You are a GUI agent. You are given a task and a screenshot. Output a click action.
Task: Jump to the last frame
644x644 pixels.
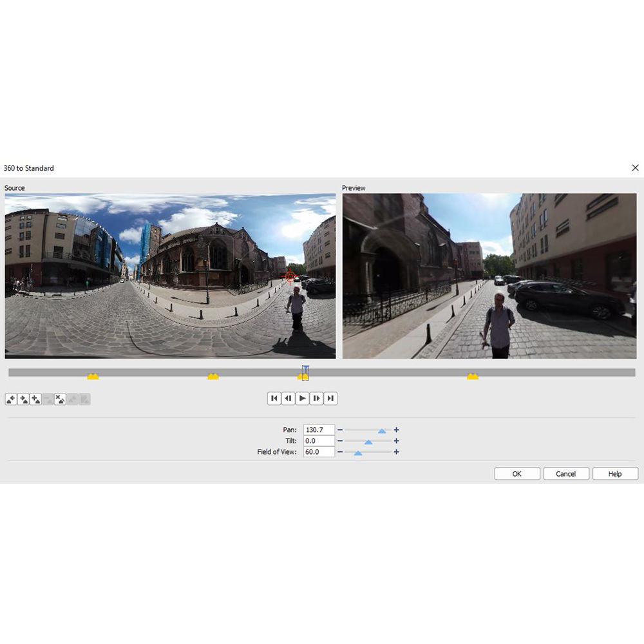[x=330, y=398]
